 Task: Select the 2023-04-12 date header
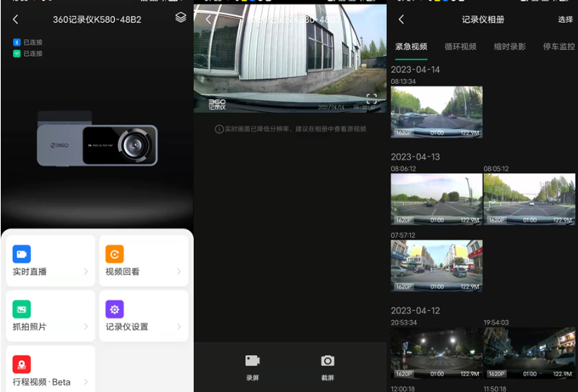coord(415,310)
